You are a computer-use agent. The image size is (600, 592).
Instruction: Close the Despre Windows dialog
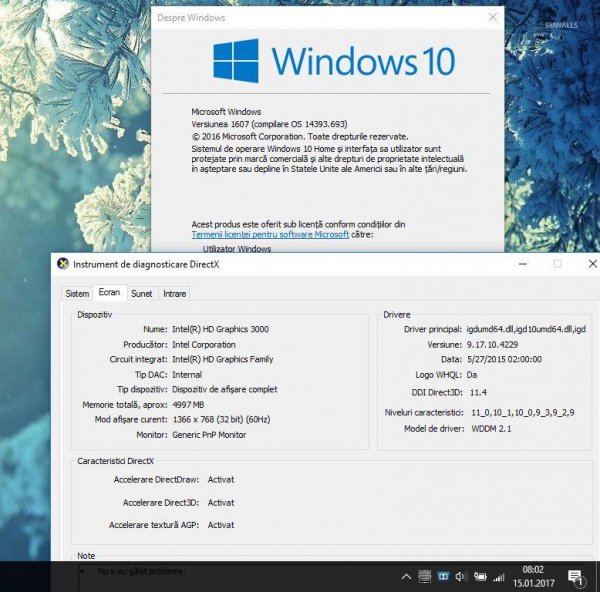pos(493,17)
